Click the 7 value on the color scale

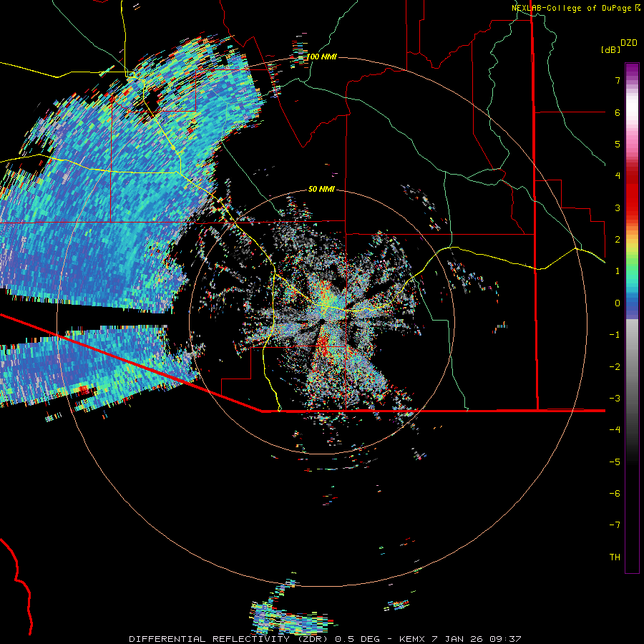(618, 80)
